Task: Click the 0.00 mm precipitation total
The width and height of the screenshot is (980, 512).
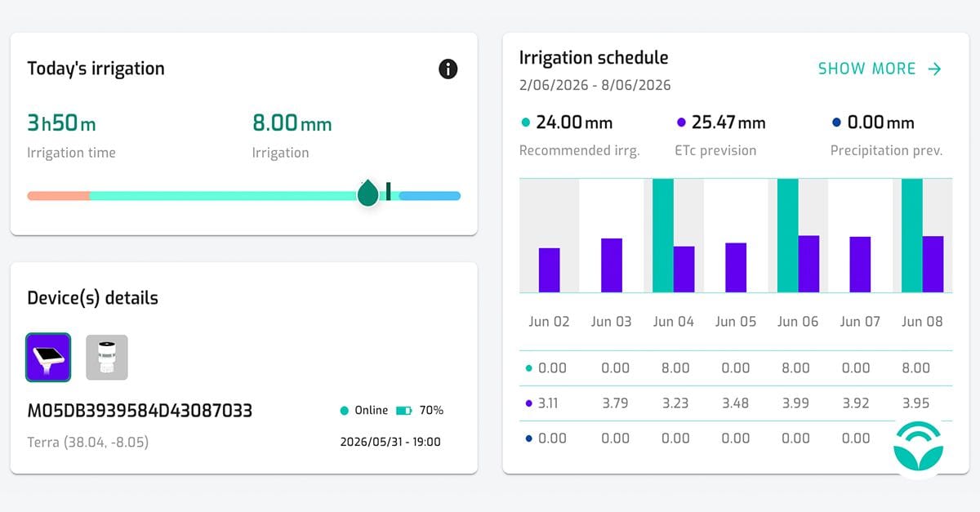Action: click(880, 122)
